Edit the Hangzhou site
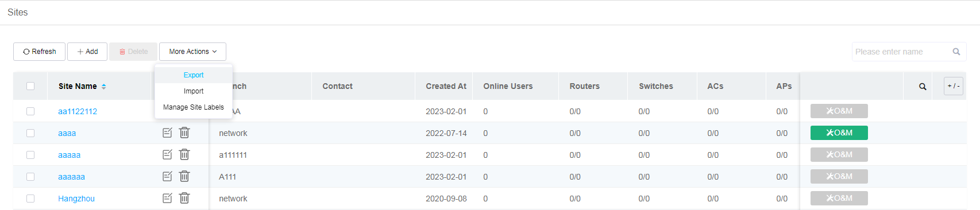Viewport: 980px width, 210px height. [x=167, y=198]
